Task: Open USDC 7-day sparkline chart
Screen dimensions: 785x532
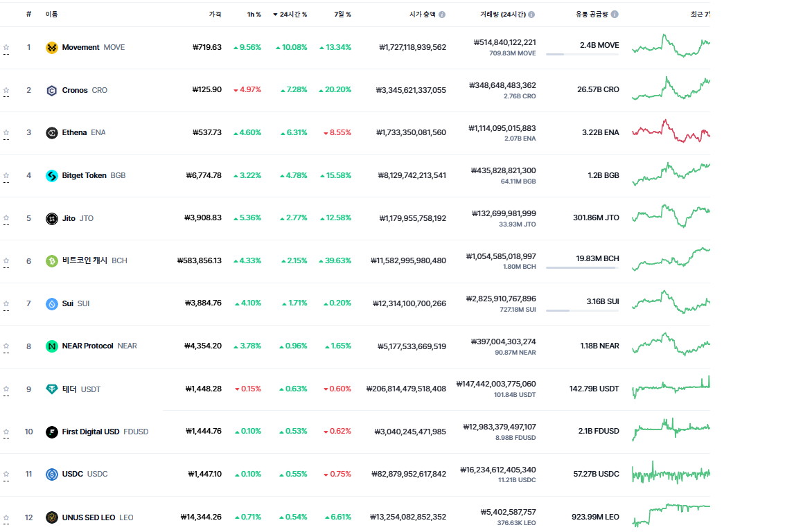Action: pyautogui.click(x=671, y=473)
